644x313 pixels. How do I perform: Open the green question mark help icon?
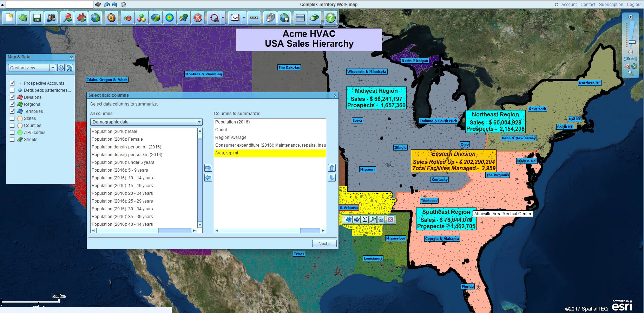click(x=330, y=18)
